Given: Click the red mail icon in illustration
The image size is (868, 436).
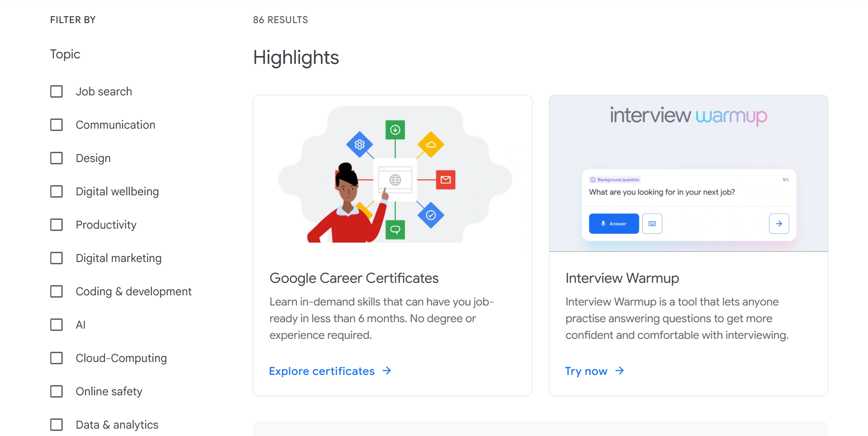Looking at the screenshot, I should (x=446, y=180).
